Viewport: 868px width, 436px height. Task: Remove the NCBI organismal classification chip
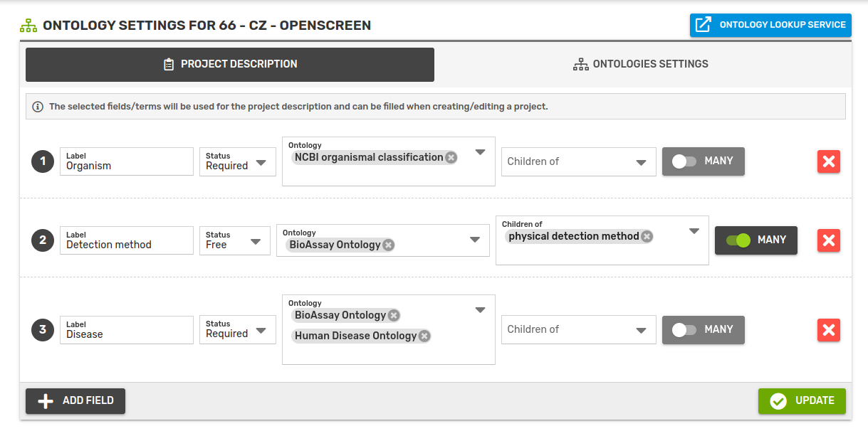451,158
